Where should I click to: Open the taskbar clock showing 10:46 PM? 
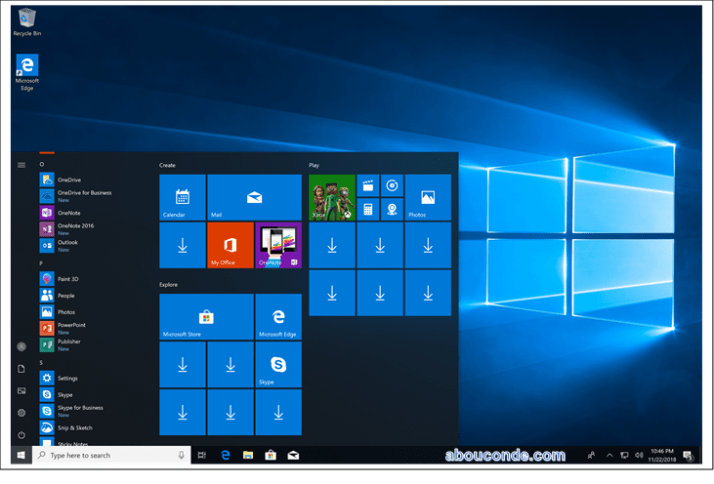click(661, 455)
